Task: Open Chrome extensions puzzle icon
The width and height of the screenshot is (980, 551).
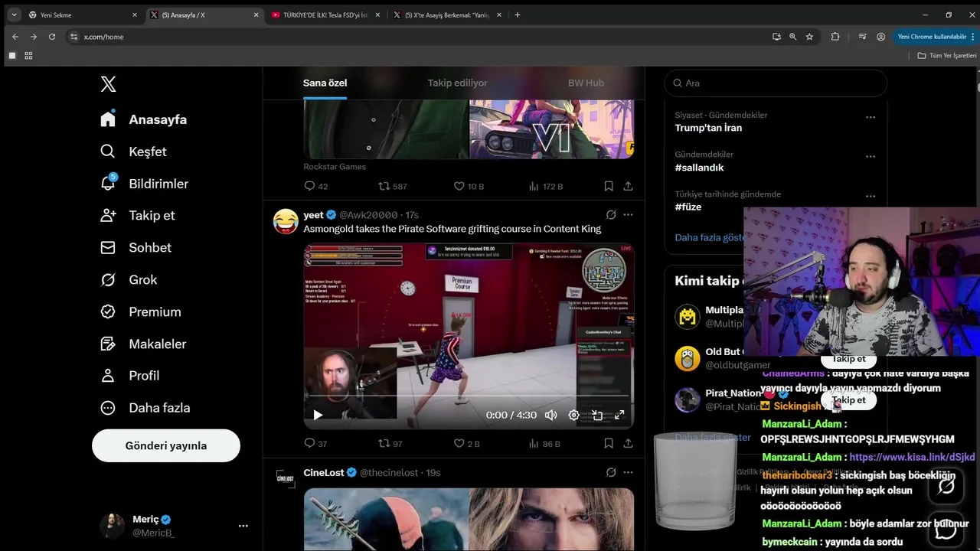Action: (x=835, y=37)
